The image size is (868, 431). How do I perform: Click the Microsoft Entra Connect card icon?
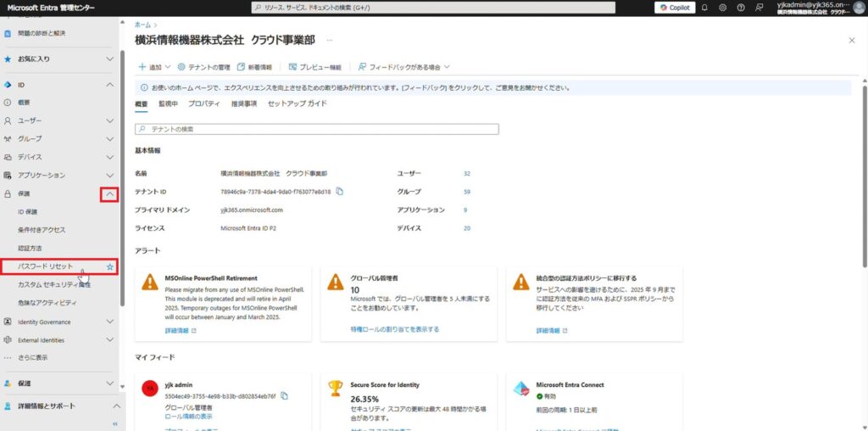(522, 389)
